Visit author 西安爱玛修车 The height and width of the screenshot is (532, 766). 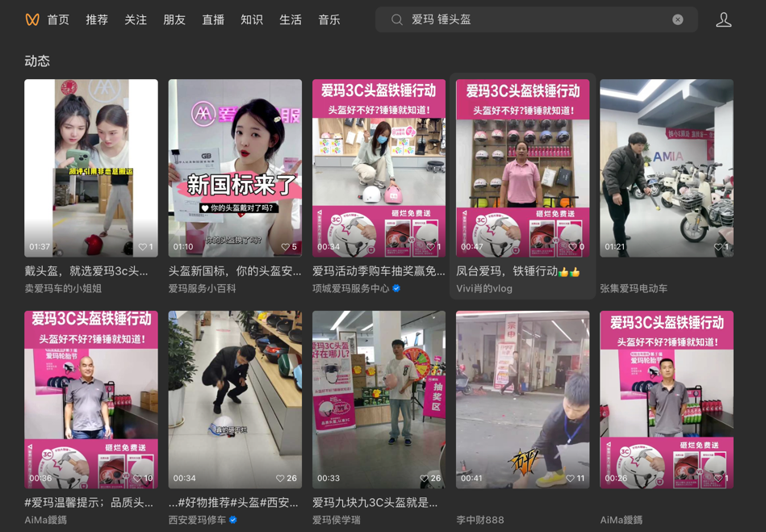click(198, 520)
